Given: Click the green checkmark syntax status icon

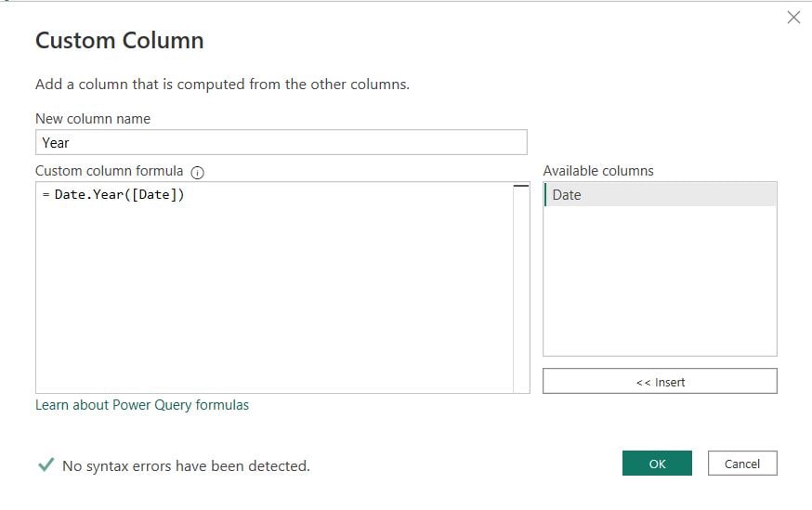Looking at the screenshot, I should click(x=45, y=465).
